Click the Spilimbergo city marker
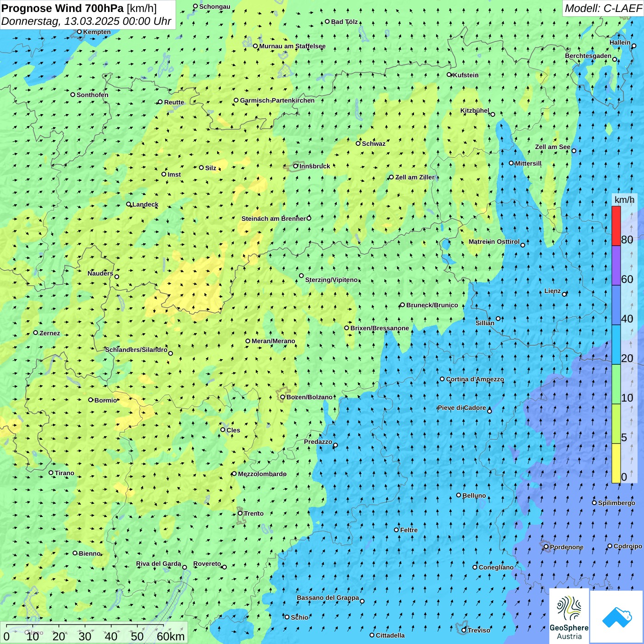644x644 pixels. [594, 503]
